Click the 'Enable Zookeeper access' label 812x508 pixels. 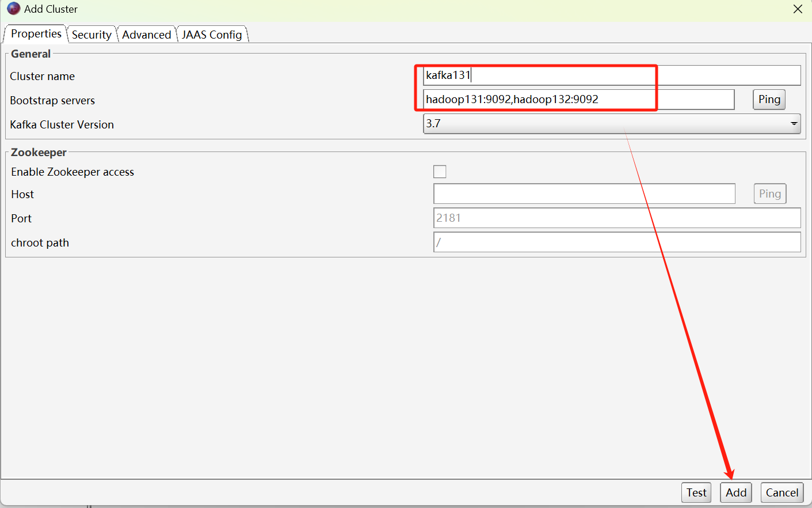tap(73, 172)
